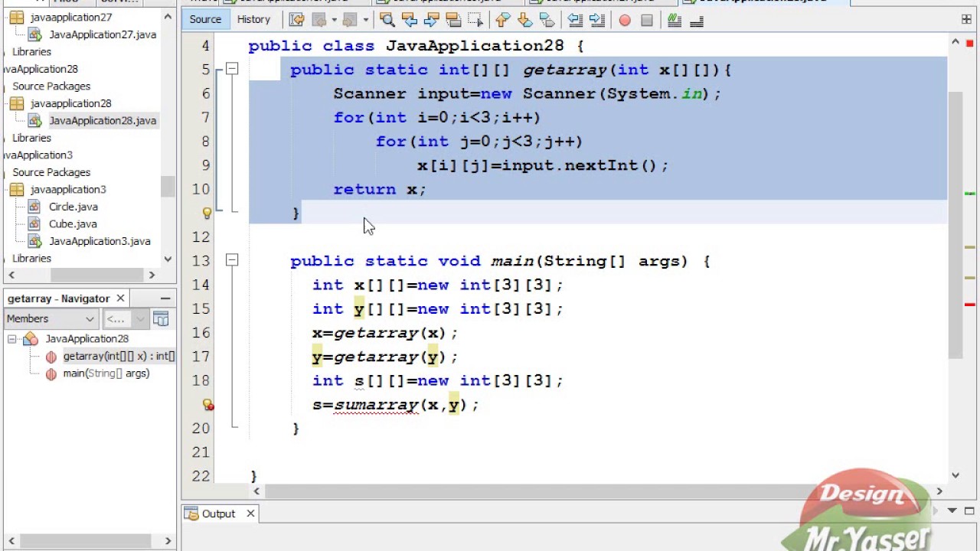The height and width of the screenshot is (551, 980).
Task: Switch to the Source view
Action: click(x=205, y=19)
